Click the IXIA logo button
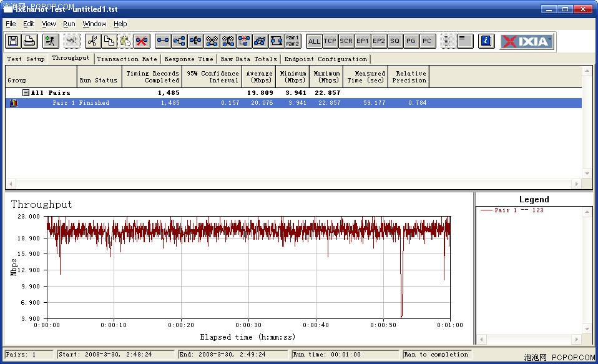 tap(527, 41)
